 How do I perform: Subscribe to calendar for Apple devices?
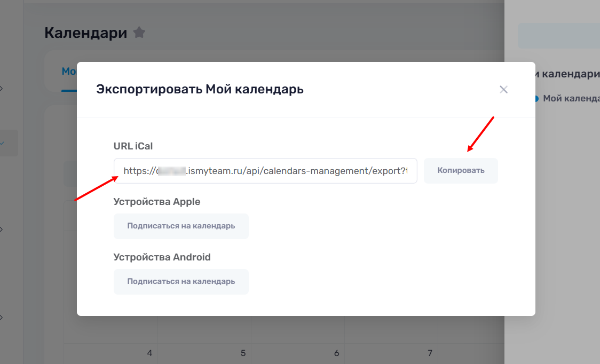[x=181, y=226]
